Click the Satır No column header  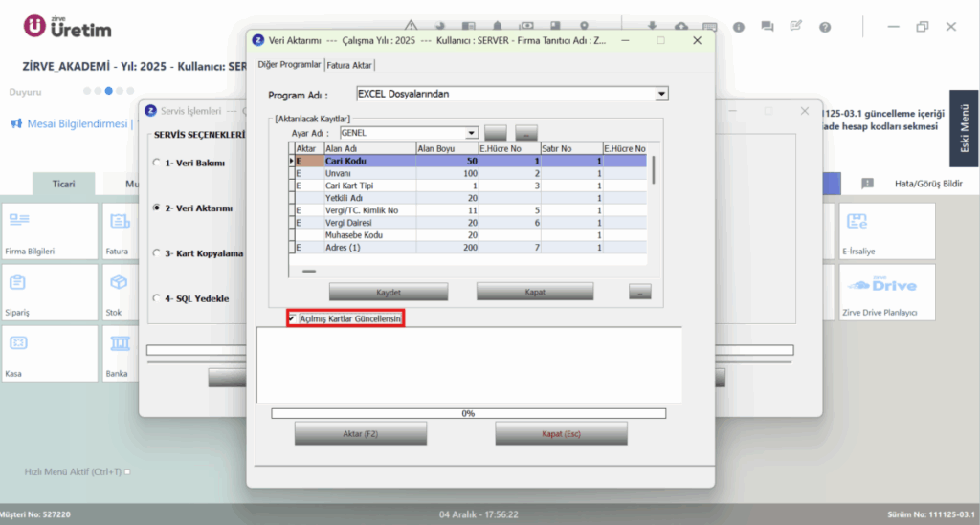(x=571, y=148)
